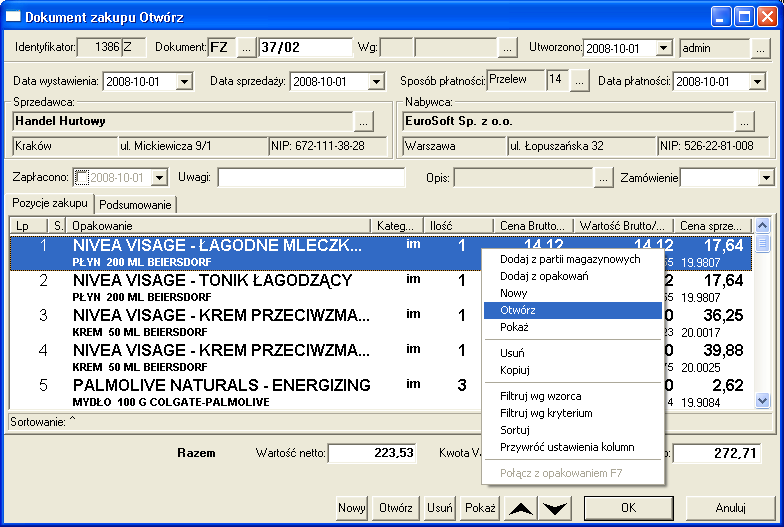
Task: Expand the Data wystawienia date picker
Action: [x=184, y=82]
